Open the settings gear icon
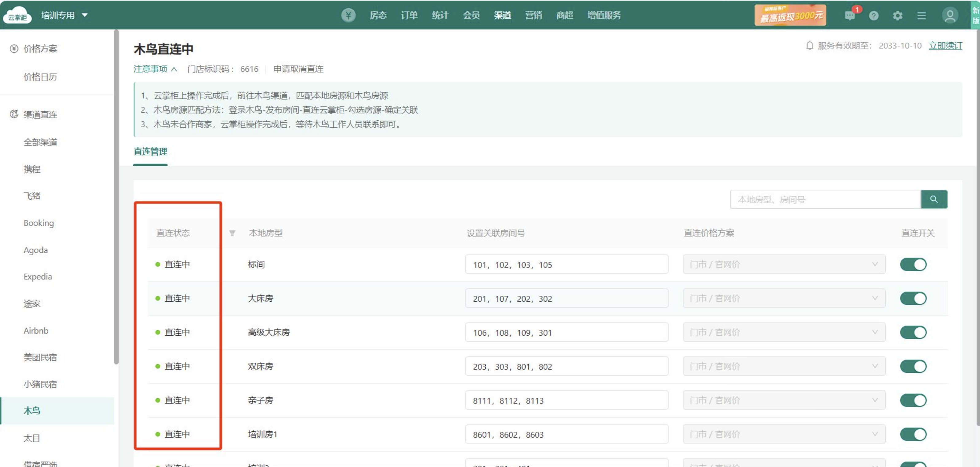Image resolution: width=980 pixels, height=467 pixels. (x=897, y=16)
